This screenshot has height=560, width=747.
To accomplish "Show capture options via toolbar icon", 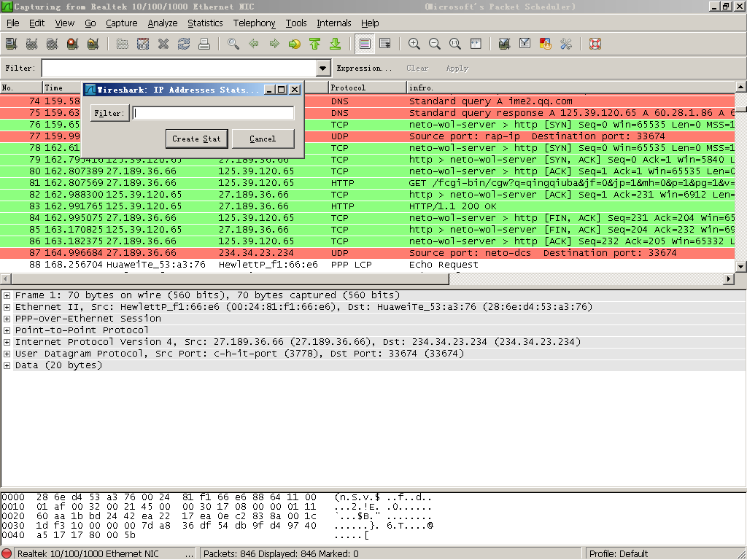I will pos(32,44).
